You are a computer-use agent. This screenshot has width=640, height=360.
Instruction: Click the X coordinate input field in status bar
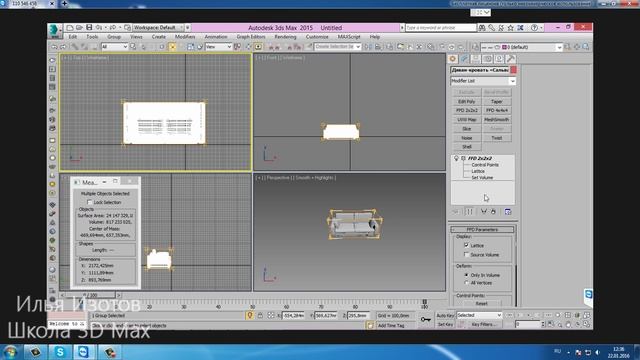point(294,316)
